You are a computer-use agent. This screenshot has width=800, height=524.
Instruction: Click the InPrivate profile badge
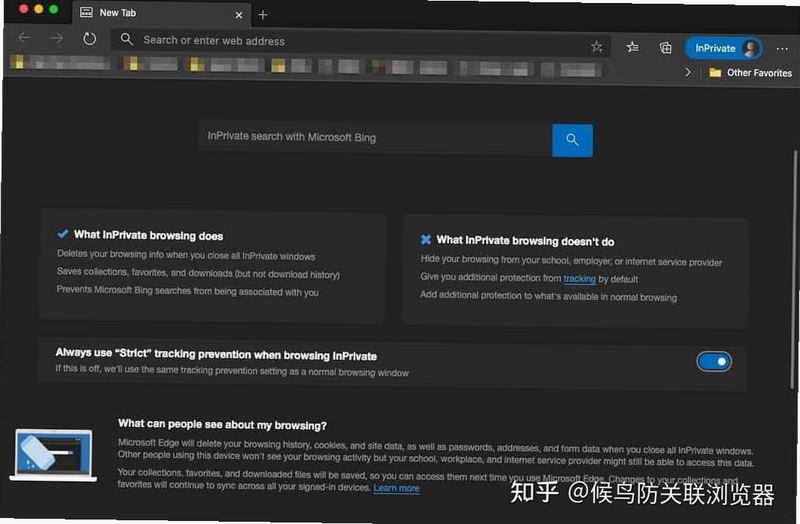coord(723,48)
